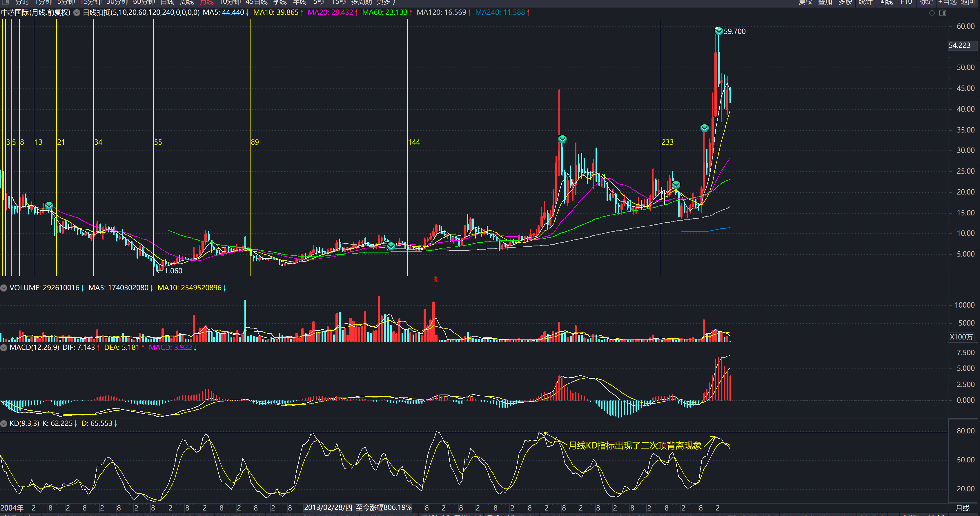Click the MA120: 16.569 readout
This screenshot has height=516, width=980.
[x=444, y=12]
